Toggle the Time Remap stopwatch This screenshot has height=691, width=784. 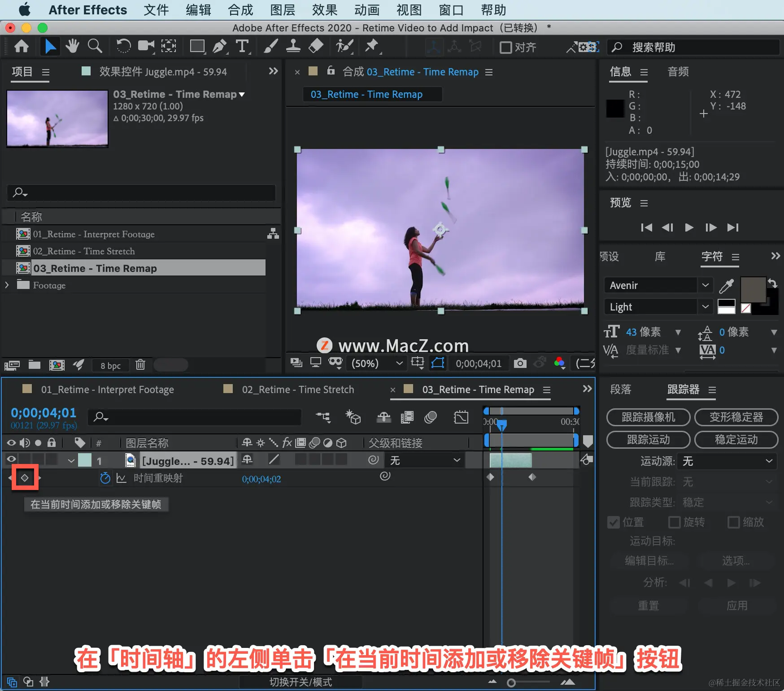(x=105, y=478)
